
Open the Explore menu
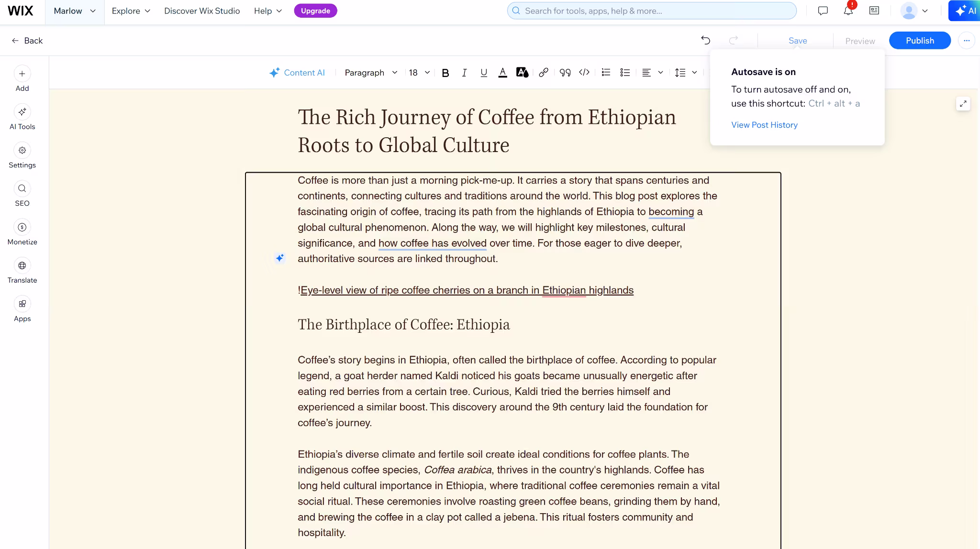131,11
